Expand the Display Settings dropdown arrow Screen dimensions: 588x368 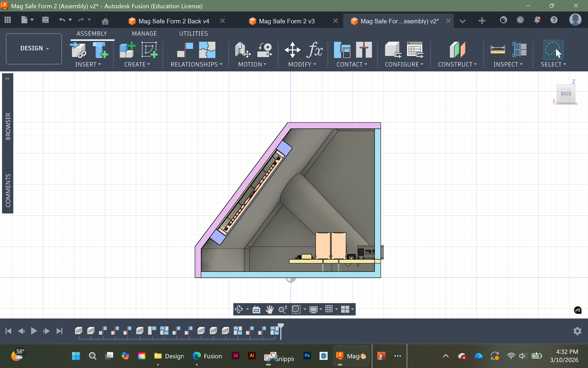(321, 309)
